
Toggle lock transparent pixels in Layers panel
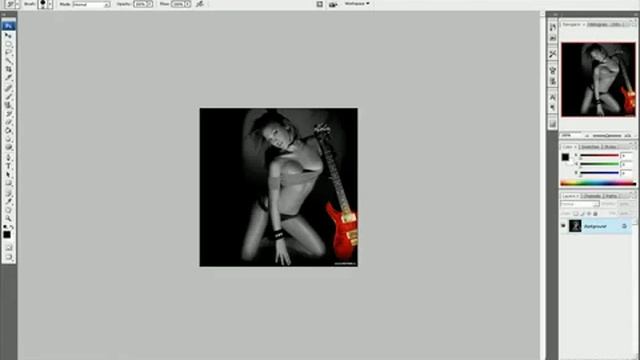pos(576,214)
